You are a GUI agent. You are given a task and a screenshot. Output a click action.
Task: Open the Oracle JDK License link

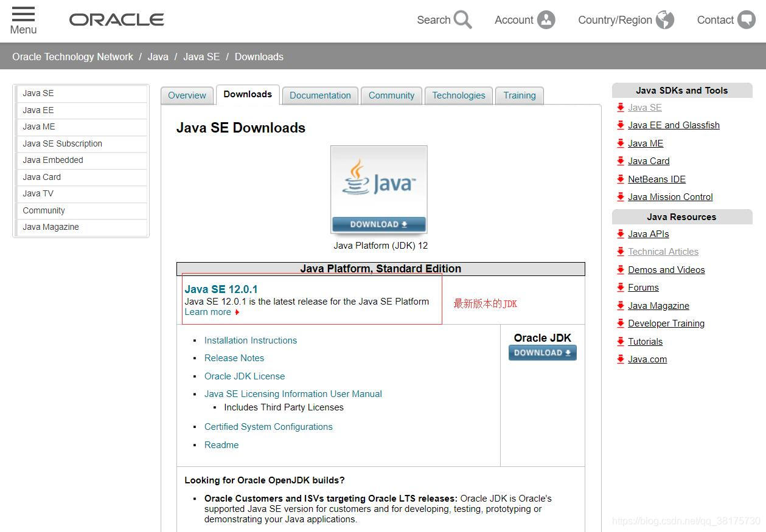pyautogui.click(x=245, y=376)
